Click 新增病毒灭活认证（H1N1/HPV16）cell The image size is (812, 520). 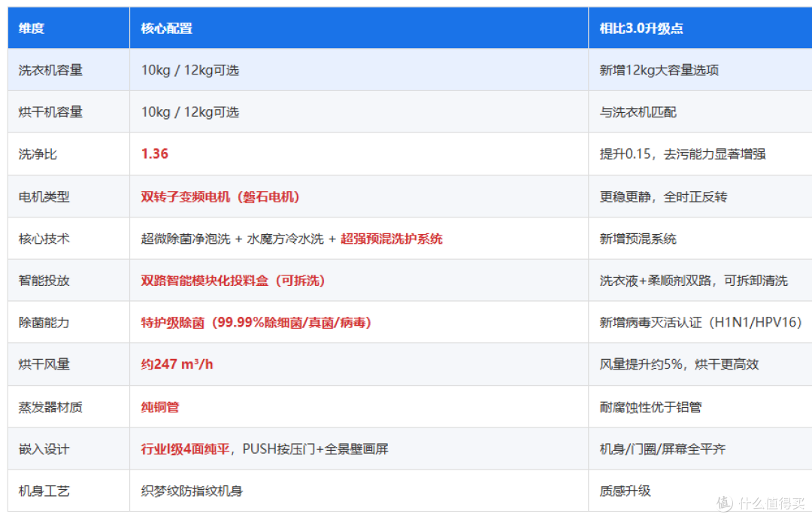point(701,323)
